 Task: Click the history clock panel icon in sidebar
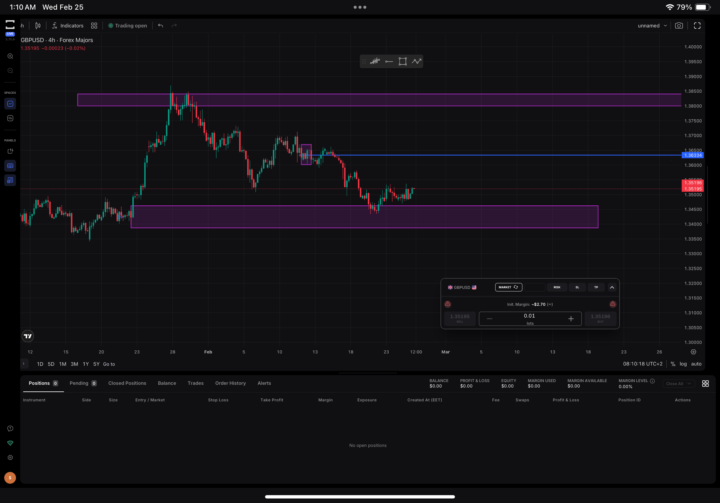click(10, 151)
